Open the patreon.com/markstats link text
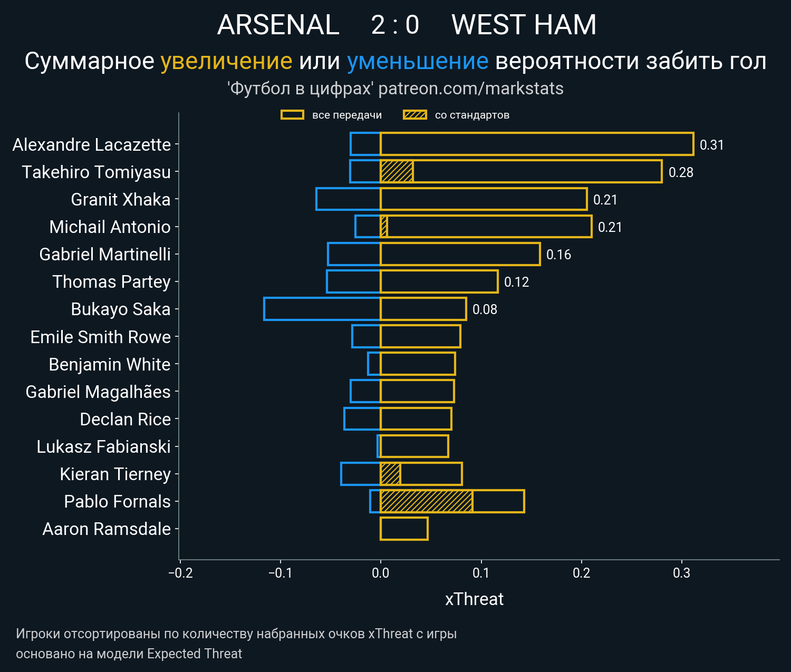Image resolution: width=791 pixels, height=672 pixels. 471,89
